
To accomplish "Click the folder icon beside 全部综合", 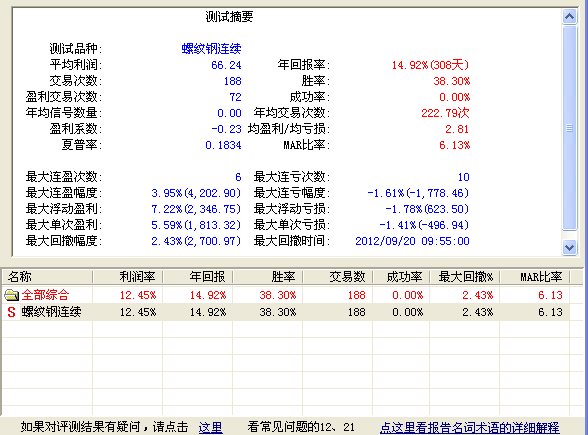I will coord(11,295).
